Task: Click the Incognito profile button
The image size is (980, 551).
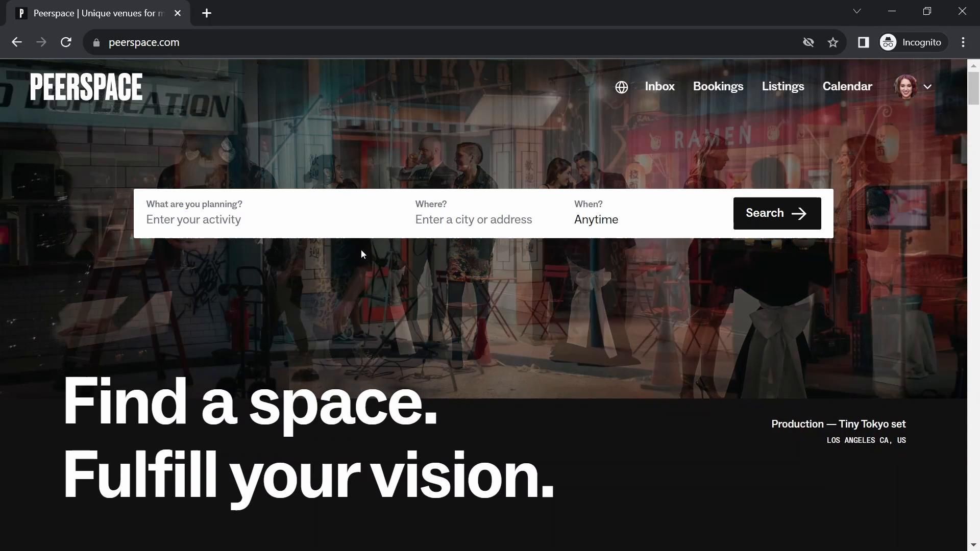Action: 911,42
